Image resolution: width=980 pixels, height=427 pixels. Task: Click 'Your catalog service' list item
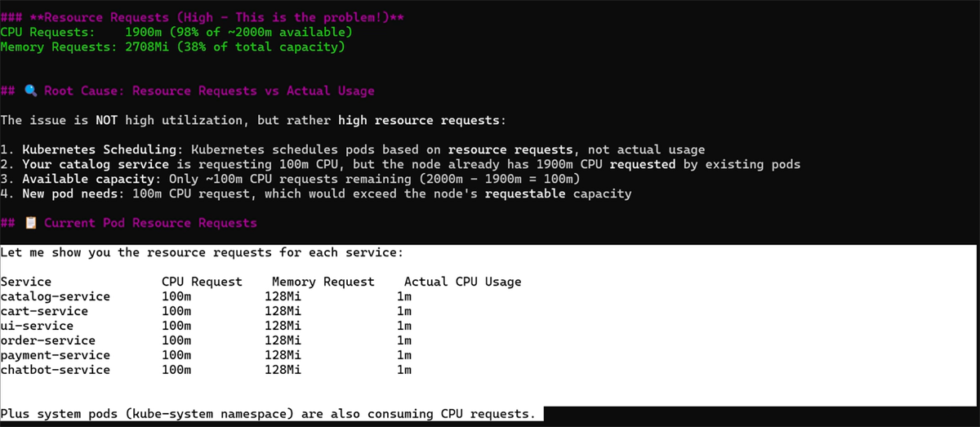point(400,164)
